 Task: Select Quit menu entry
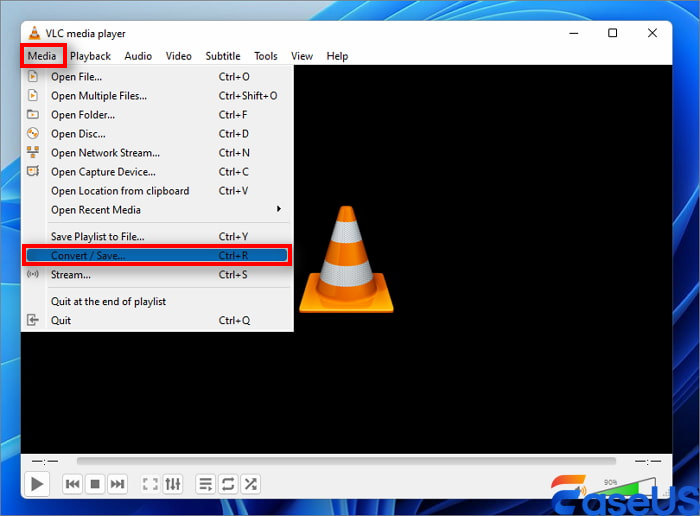[157, 320]
